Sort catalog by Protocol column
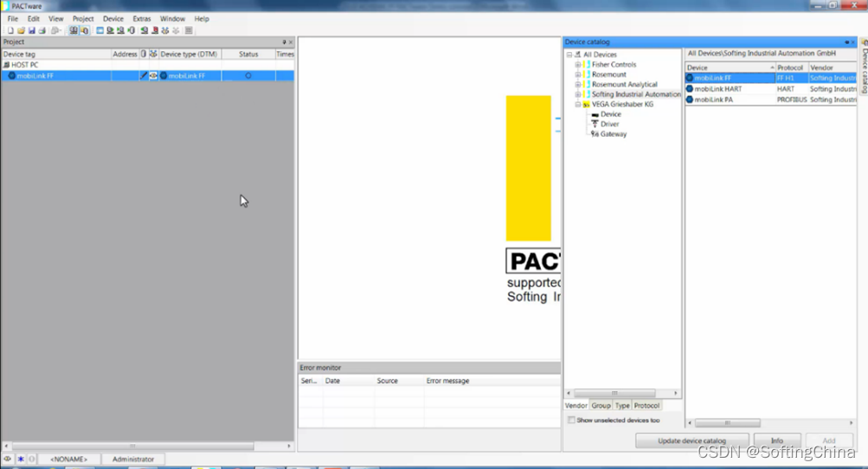 [791, 67]
